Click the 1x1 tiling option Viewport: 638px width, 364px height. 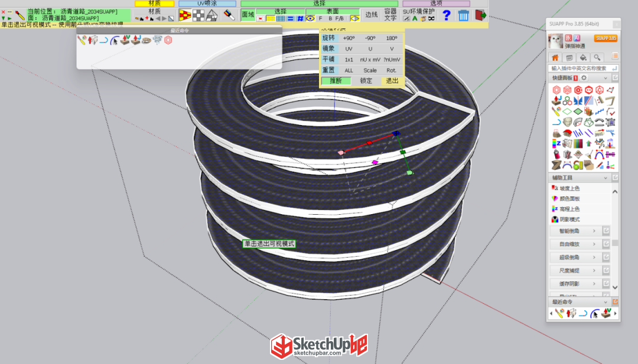tap(349, 60)
